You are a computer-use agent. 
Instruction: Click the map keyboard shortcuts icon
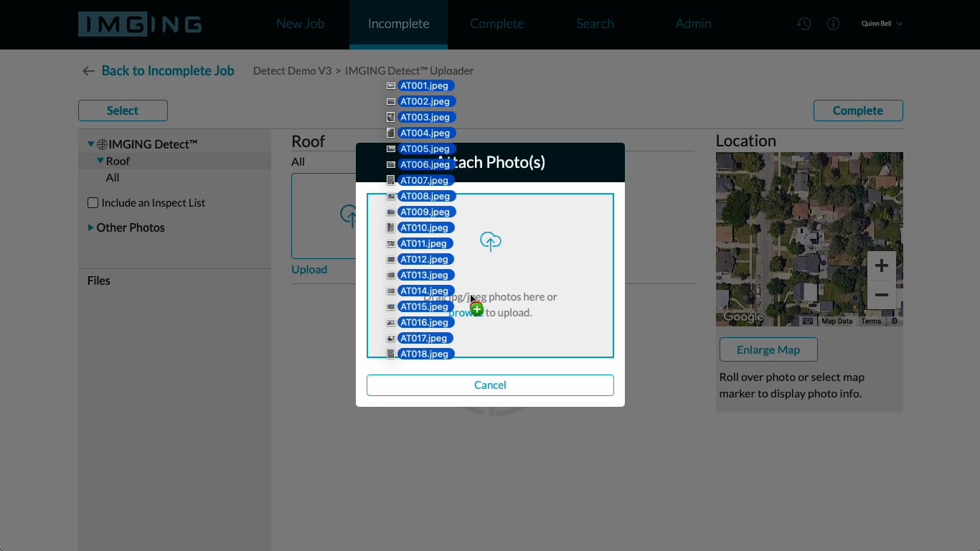[807, 321]
